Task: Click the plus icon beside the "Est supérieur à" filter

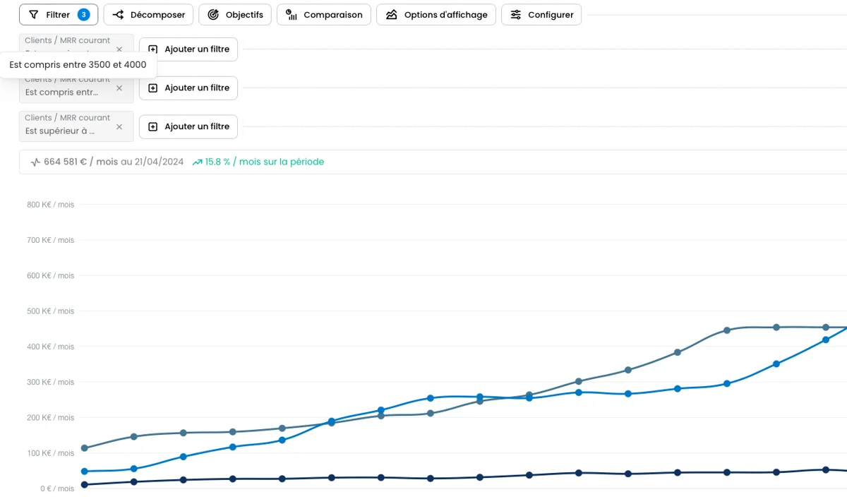Action: coord(153,127)
